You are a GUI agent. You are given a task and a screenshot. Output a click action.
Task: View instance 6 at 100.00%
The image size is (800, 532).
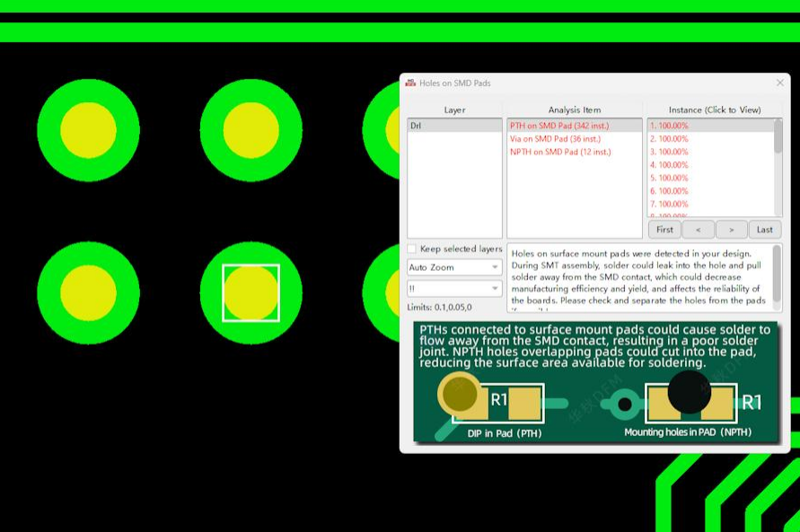pyautogui.click(x=669, y=191)
